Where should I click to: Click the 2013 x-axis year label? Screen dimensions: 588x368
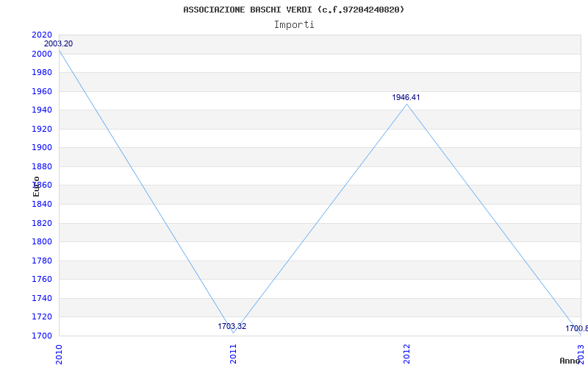coord(581,354)
